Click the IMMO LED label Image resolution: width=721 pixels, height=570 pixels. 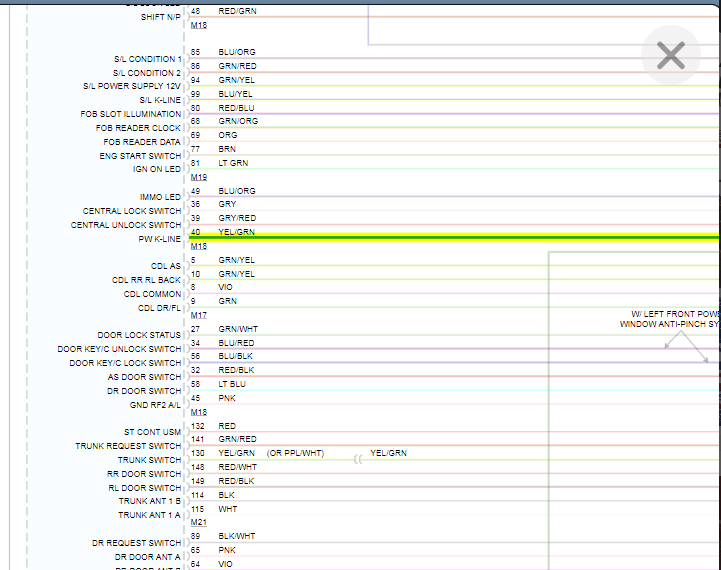click(160, 197)
